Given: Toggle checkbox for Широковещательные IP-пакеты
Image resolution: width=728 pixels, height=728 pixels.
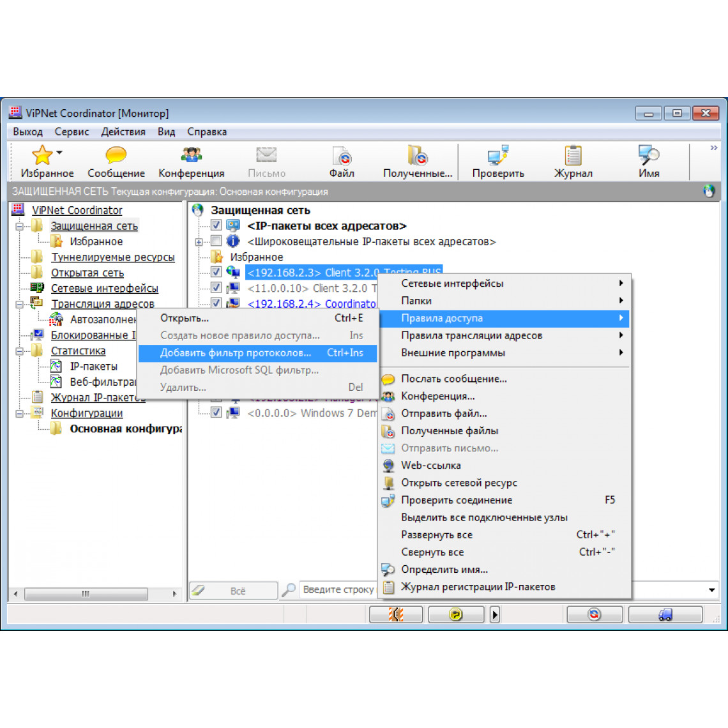Looking at the screenshot, I should click(216, 241).
